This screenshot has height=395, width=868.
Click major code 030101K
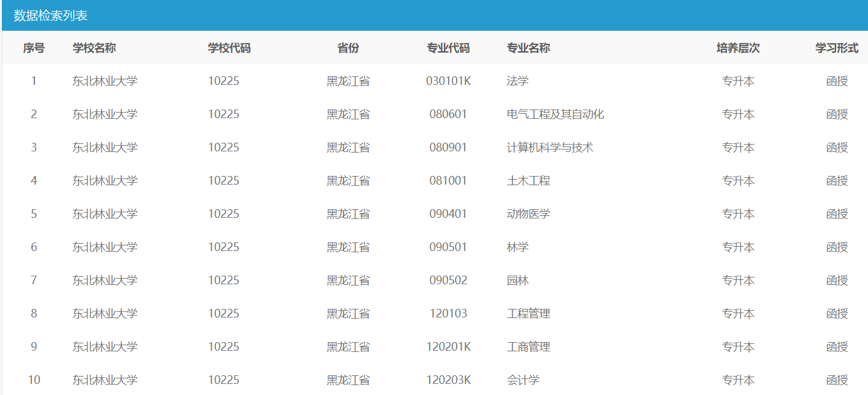point(448,81)
